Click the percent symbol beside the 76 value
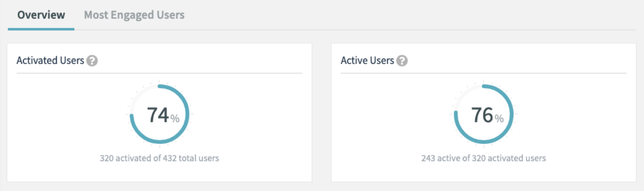Viewport: 644px width, 191px height. [499, 118]
